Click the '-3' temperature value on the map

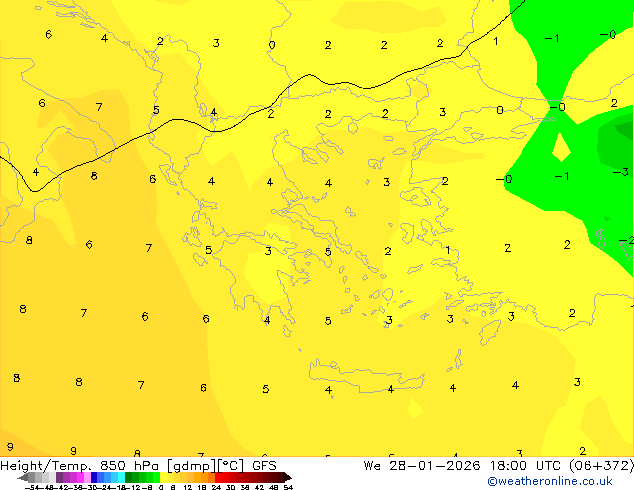coord(621,172)
